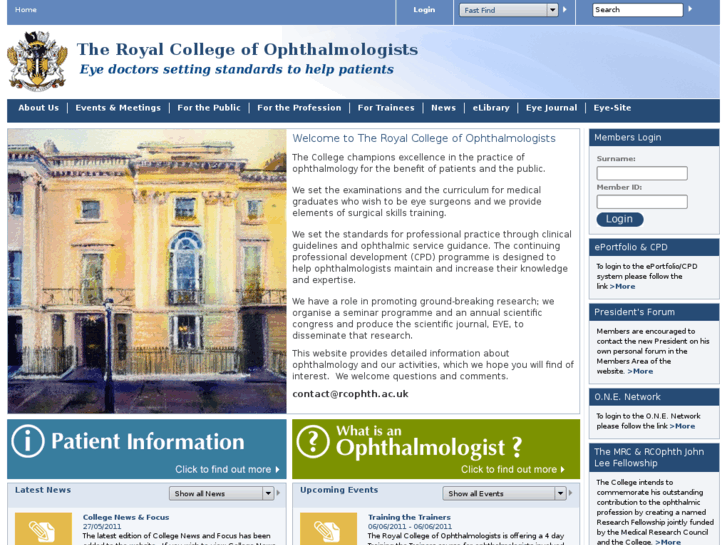This screenshot has height=545, width=727.
Task: Click the Training the Trainers document icon
Action: click(x=328, y=529)
